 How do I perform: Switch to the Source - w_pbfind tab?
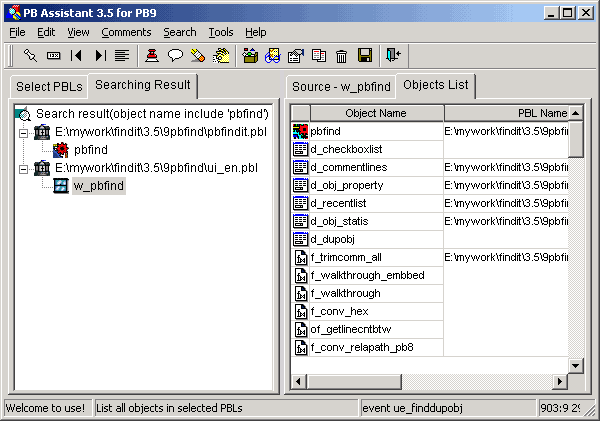[x=341, y=87]
